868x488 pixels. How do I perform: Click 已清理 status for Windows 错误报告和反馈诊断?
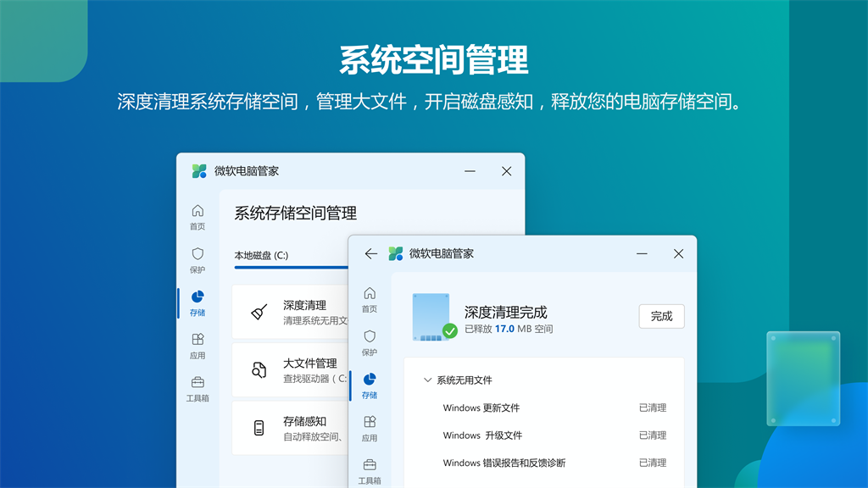coord(653,463)
